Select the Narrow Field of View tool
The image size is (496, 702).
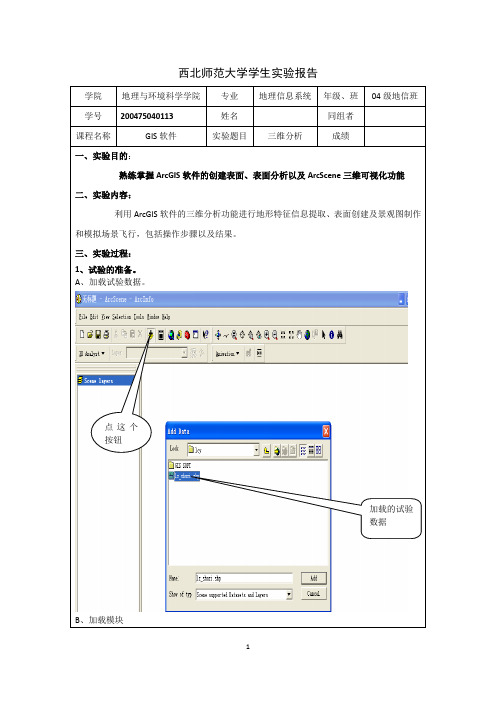[283, 334]
